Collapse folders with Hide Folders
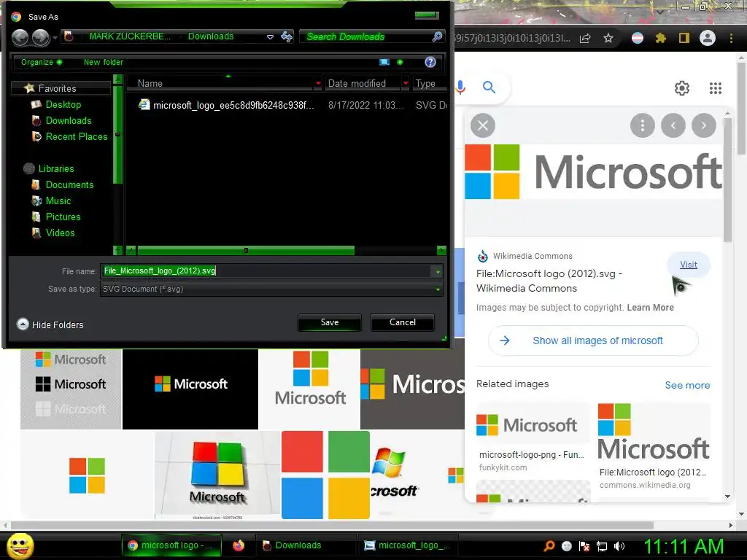Viewport: 747px width, 560px height. pyautogui.click(x=50, y=324)
